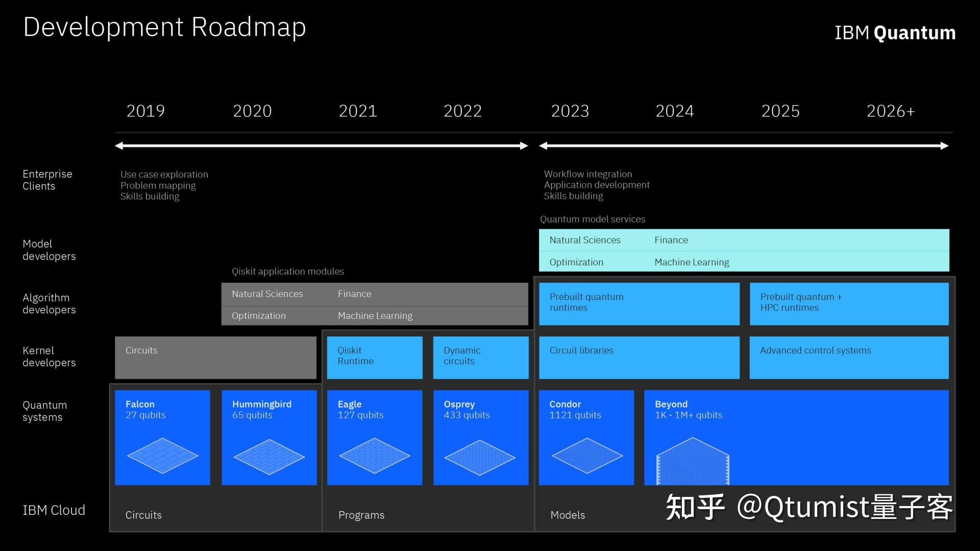Click the IBM Cloud row label
Image resolution: width=980 pixels, height=551 pixels.
(54, 510)
